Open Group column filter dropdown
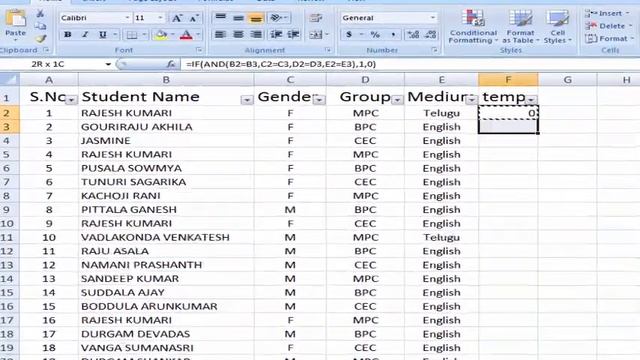The width and height of the screenshot is (640, 360). pos(397,100)
